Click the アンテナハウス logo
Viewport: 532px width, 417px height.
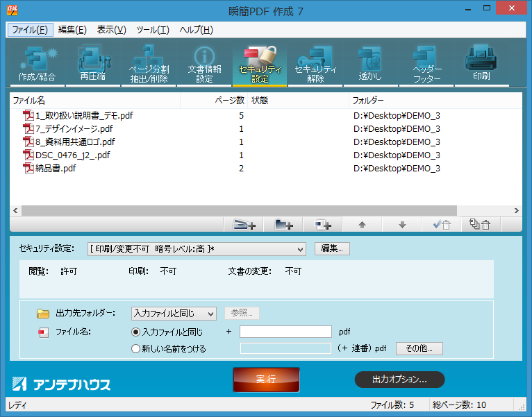(x=61, y=384)
